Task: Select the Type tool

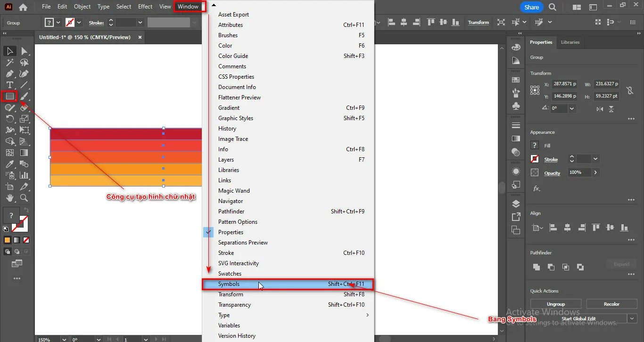Action: click(x=9, y=85)
